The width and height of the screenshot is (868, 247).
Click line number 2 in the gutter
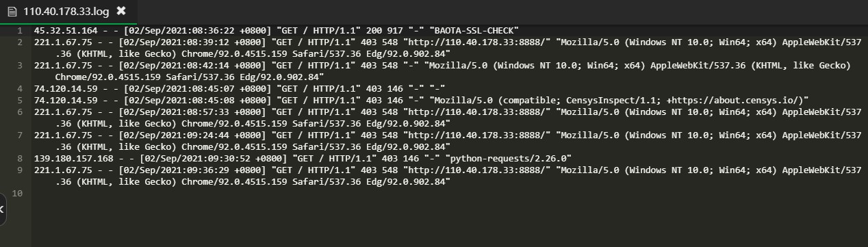19,42
